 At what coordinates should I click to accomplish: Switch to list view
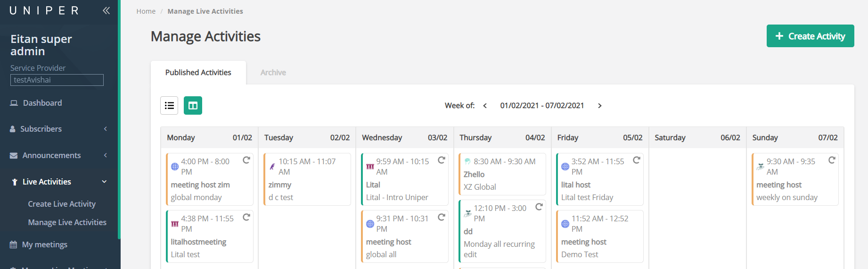click(169, 106)
